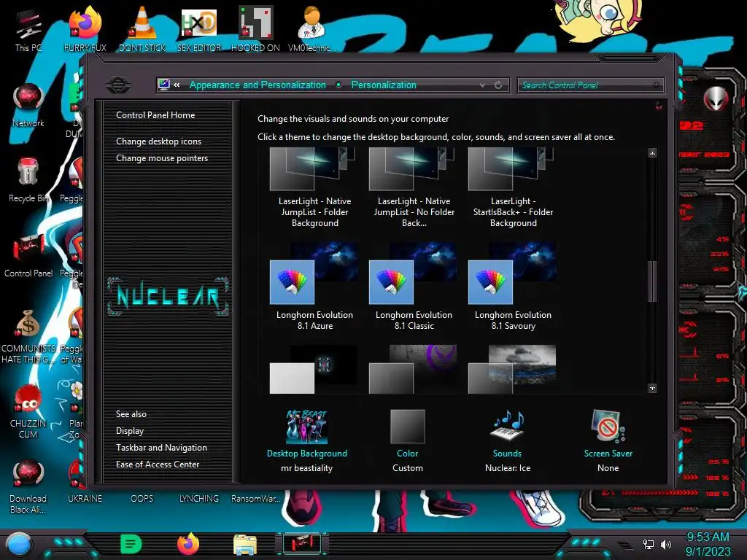747x560 pixels.
Task: Click the Control Panel taskbar button
Action: 302,544
